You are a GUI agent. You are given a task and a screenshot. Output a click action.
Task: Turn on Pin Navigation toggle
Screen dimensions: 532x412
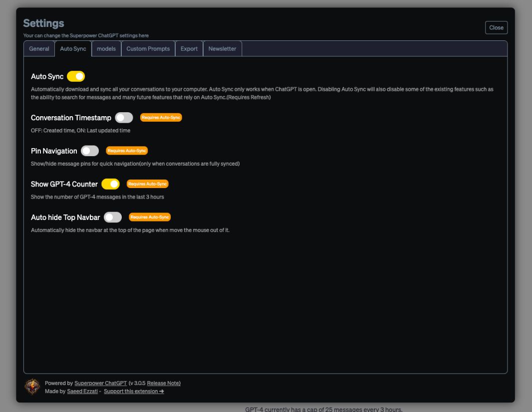tap(90, 151)
